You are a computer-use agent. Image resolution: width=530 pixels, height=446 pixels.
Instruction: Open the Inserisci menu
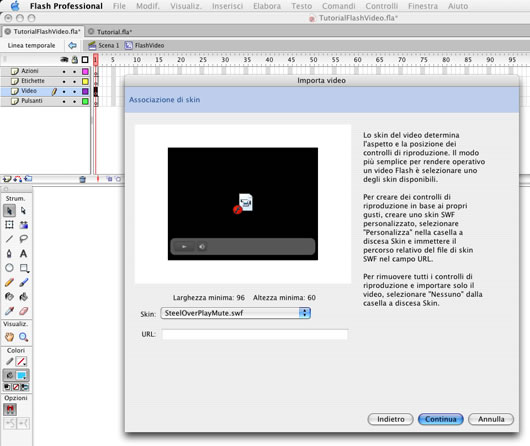227,6
